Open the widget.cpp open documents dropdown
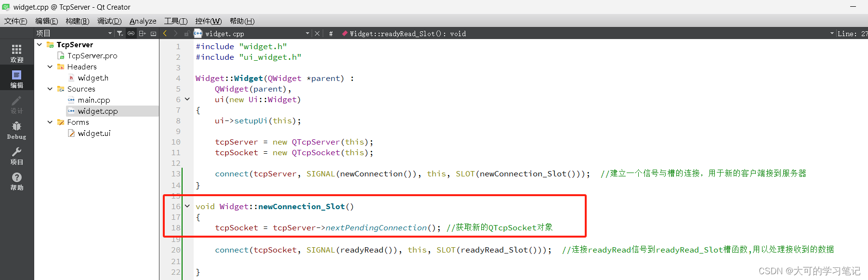 click(307, 33)
